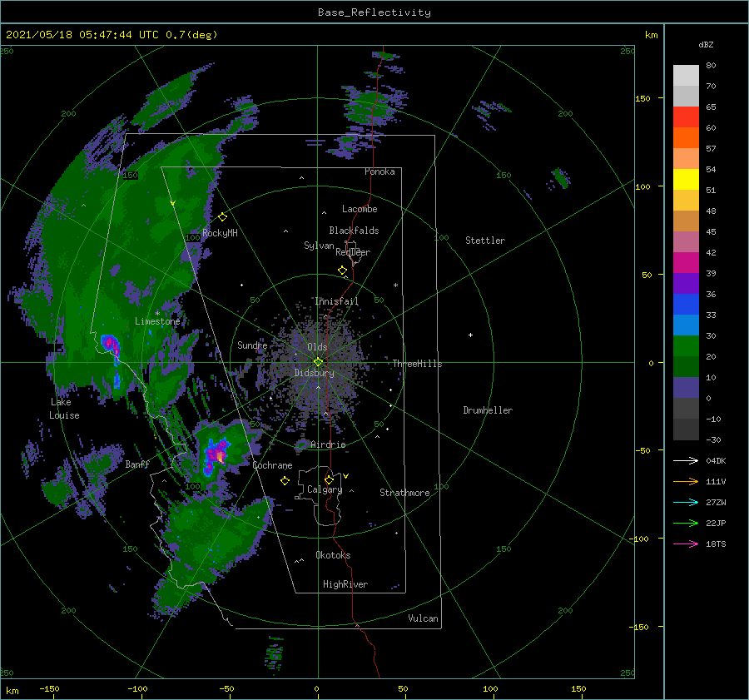Click the Vulcan town label

pos(424,618)
